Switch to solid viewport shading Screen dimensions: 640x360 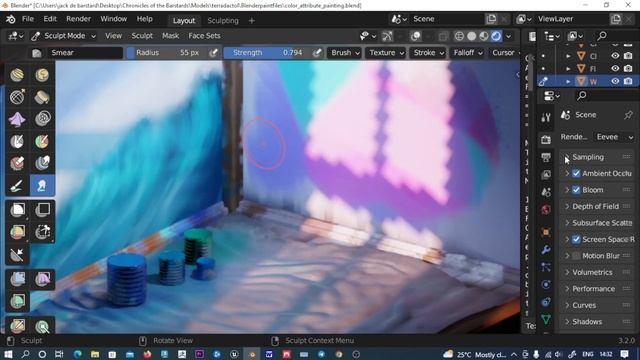pyautogui.click(x=471, y=36)
